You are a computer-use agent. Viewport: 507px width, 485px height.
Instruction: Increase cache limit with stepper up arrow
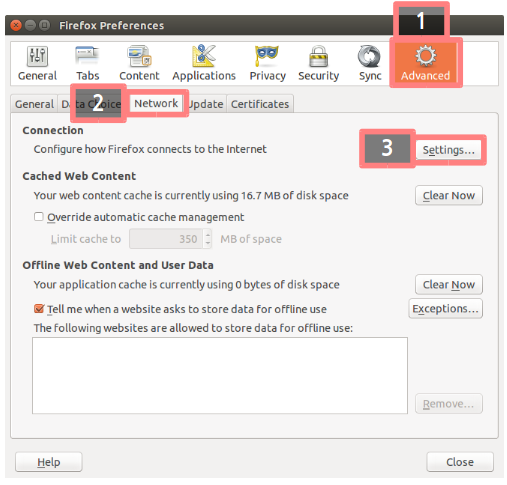[x=208, y=234]
